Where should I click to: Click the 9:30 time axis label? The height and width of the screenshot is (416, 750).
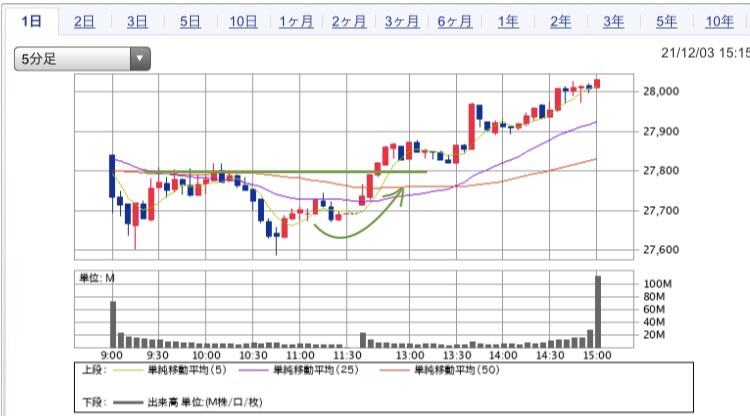click(x=157, y=355)
